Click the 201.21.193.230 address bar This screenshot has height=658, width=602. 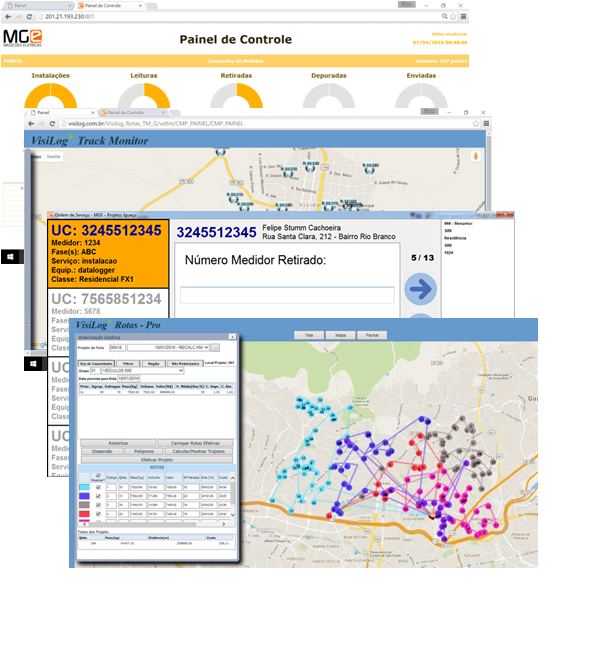pyautogui.click(x=239, y=17)
